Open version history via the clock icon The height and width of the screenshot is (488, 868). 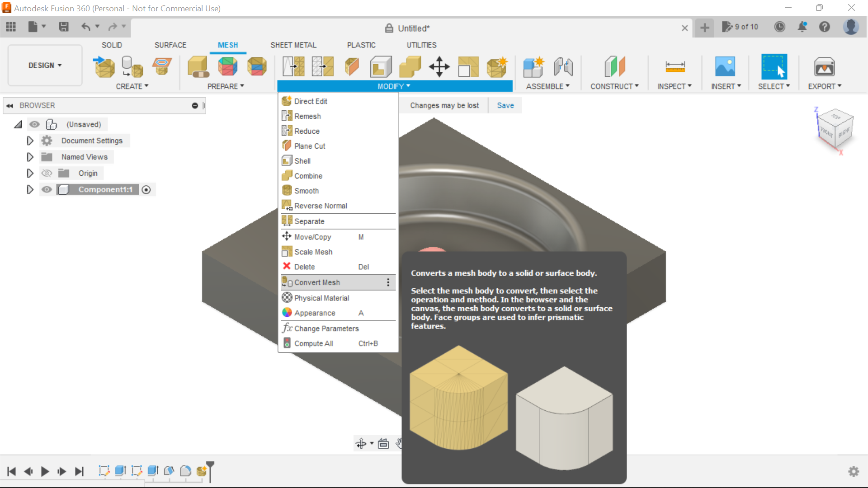[780, 27]
